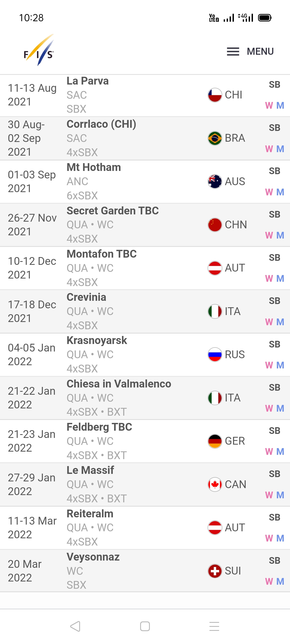
Task: Tap the Switzerland flag icon
Action: tap(215, 571)
